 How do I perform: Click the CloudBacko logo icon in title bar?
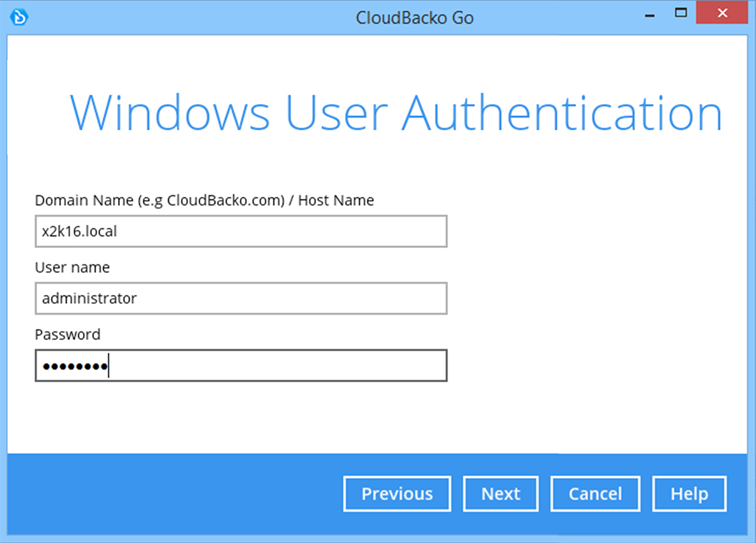tap(18, 17)
